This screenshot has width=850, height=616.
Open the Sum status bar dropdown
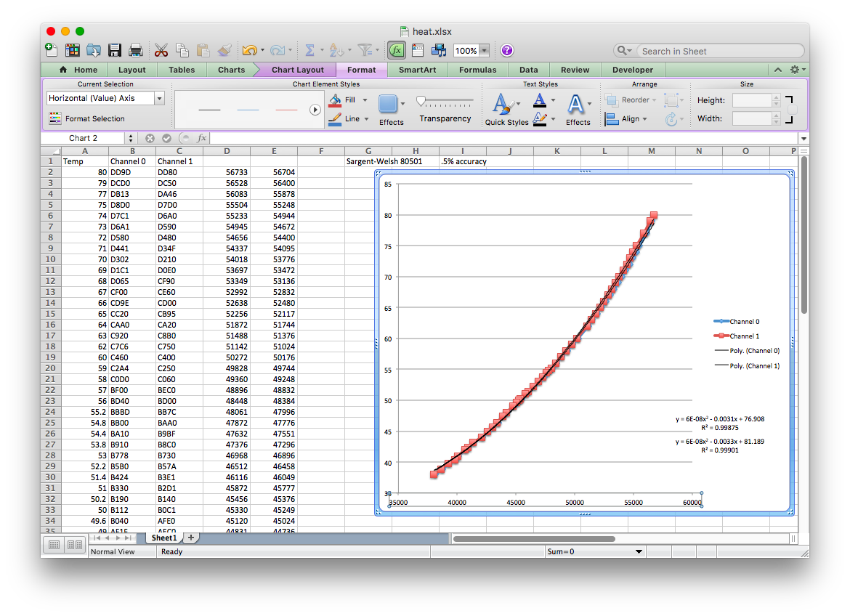[639, 551]
